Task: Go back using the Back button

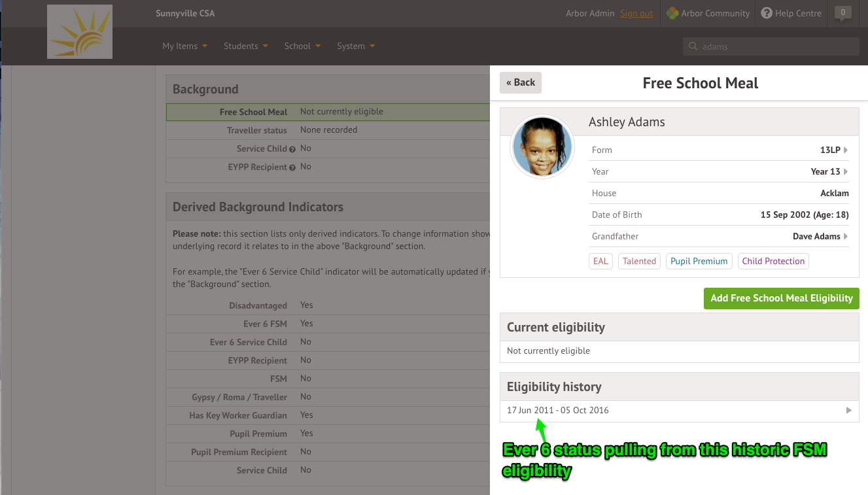Action: [x=521, y=82]
